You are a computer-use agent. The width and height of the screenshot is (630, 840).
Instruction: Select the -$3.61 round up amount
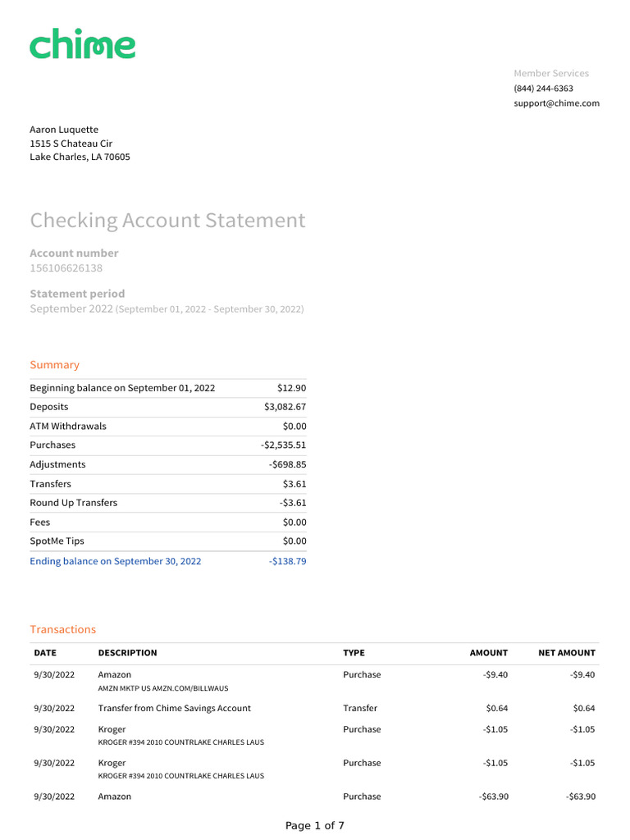pyautogui.click(x=293, y=503)
